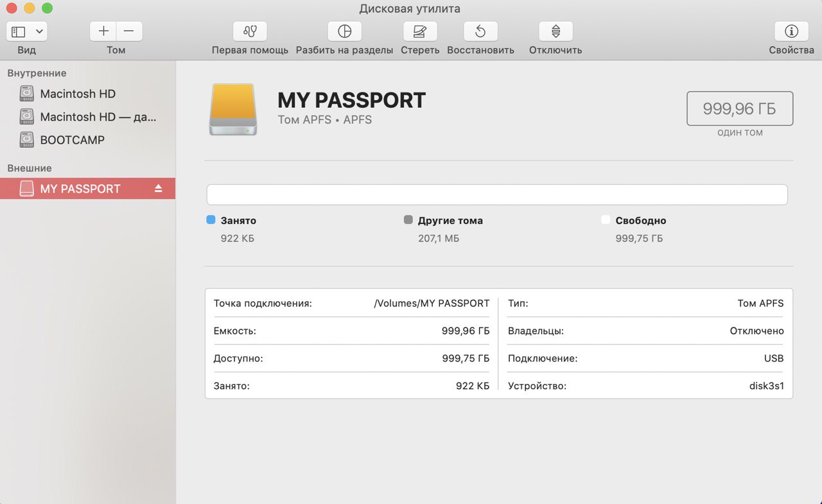Select Macintosh HD — data volume

tap(87, 117)
